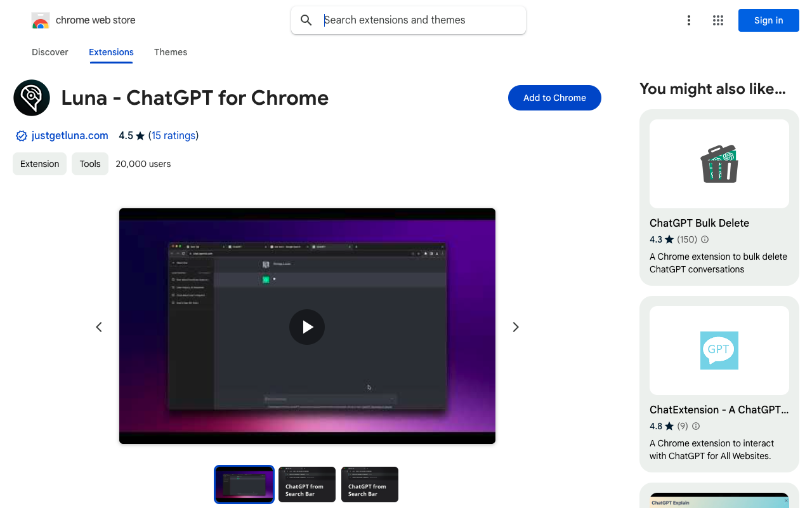Click the Chrome Web Store logo
This screenshot has width=812, height=508.
(41, 20)
